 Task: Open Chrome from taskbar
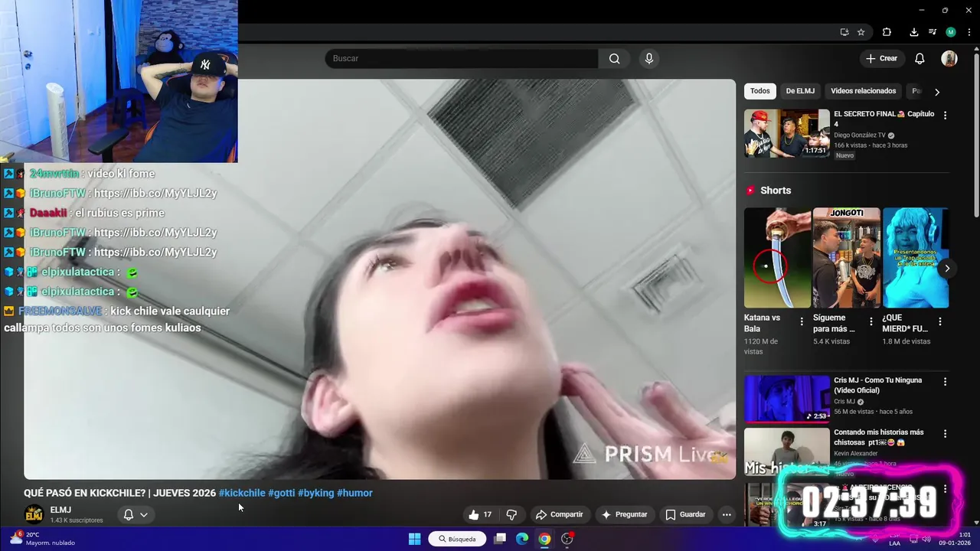click(544, 539)
